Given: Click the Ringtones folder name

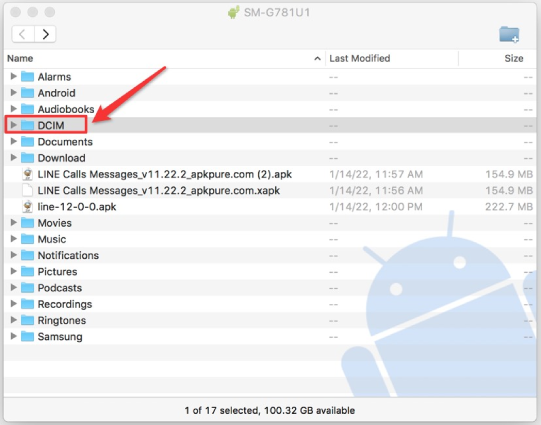Looking at the screenshot, I should click(x=62, y=320).
